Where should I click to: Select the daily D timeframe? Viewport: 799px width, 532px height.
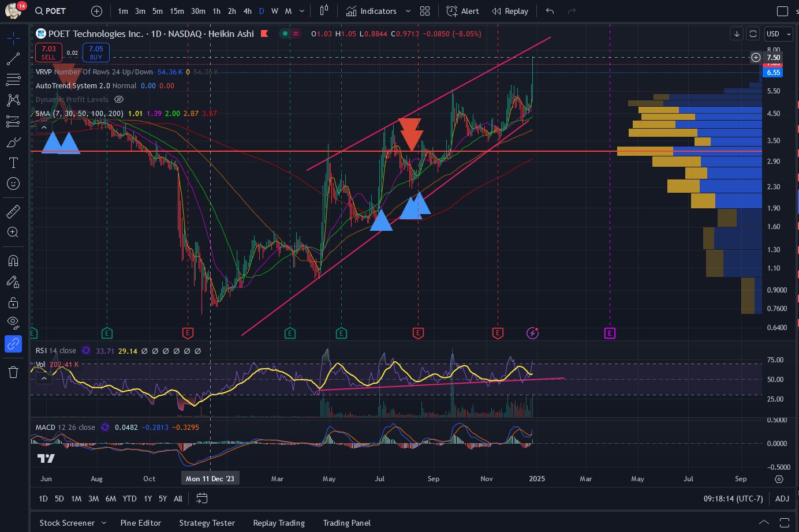click(x=262, y=11)
